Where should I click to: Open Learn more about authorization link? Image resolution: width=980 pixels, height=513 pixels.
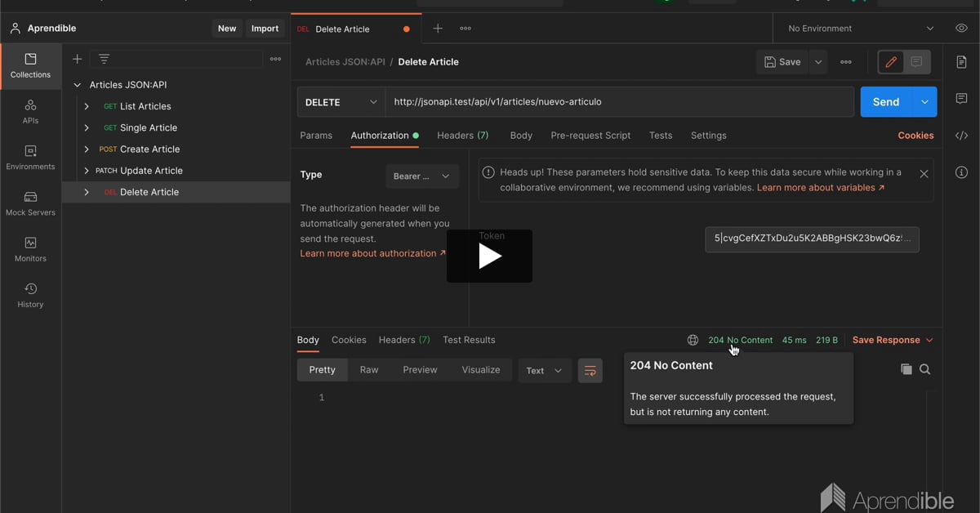tap(372, 253)
